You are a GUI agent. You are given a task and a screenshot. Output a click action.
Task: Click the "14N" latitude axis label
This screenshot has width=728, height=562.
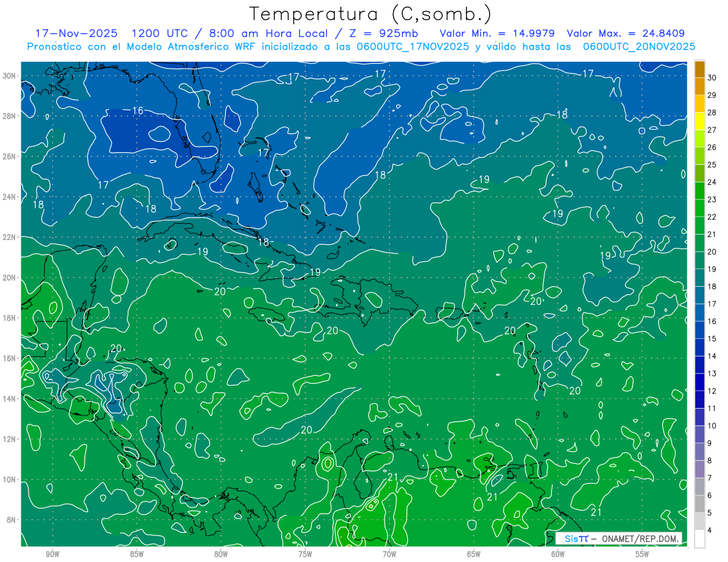[x=10, y=398]
